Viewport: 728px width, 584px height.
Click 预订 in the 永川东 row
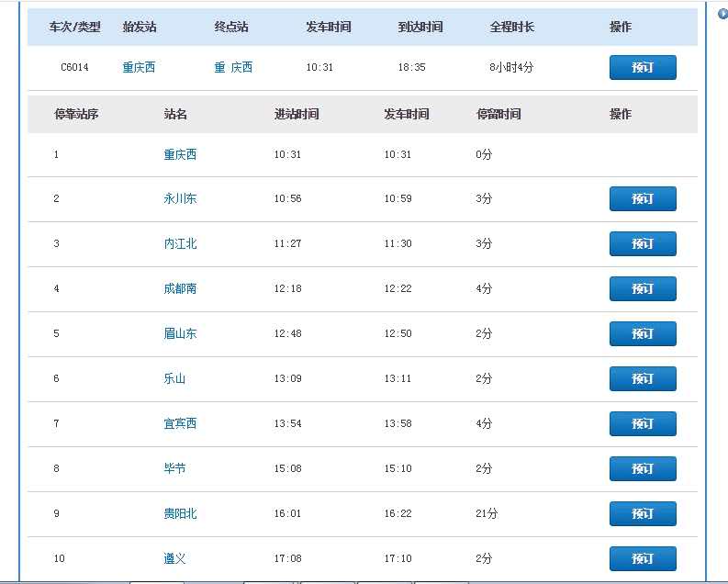tap(643, 198)
